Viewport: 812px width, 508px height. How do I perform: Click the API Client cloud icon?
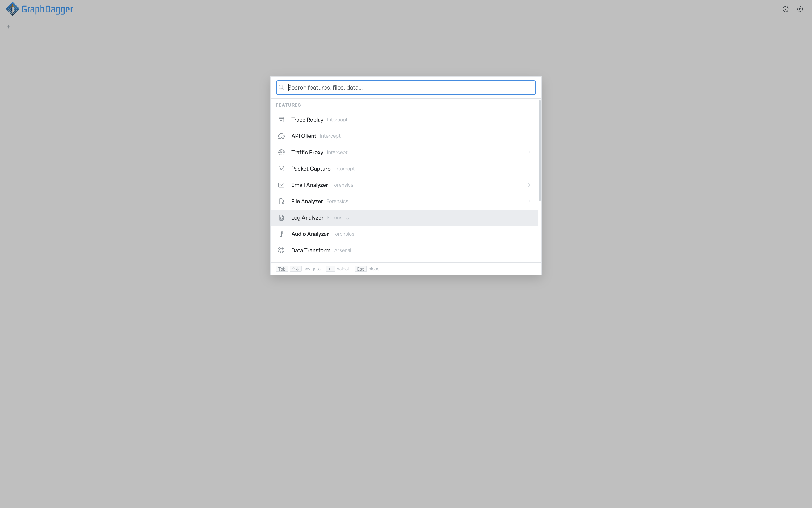coord(282,136)
